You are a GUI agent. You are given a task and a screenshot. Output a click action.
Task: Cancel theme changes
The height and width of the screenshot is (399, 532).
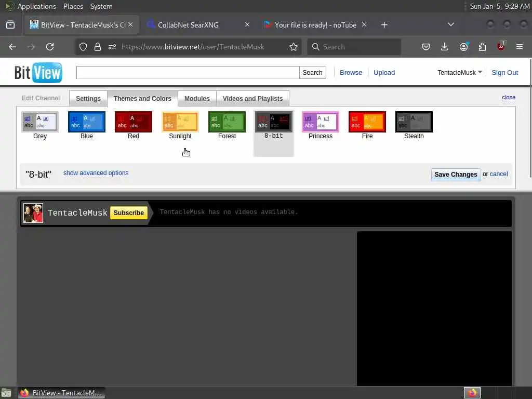(x=499, y=174)
